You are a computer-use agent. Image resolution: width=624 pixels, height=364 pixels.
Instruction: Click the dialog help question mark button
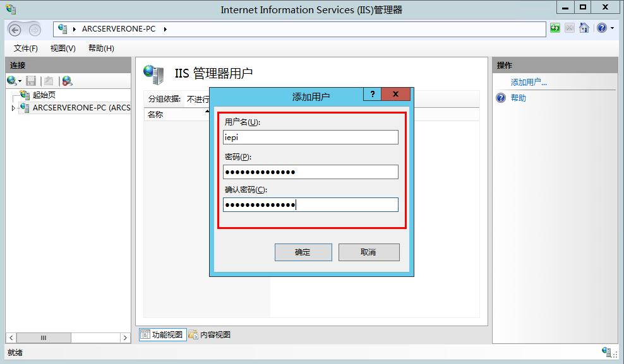[x=373, y=94]
